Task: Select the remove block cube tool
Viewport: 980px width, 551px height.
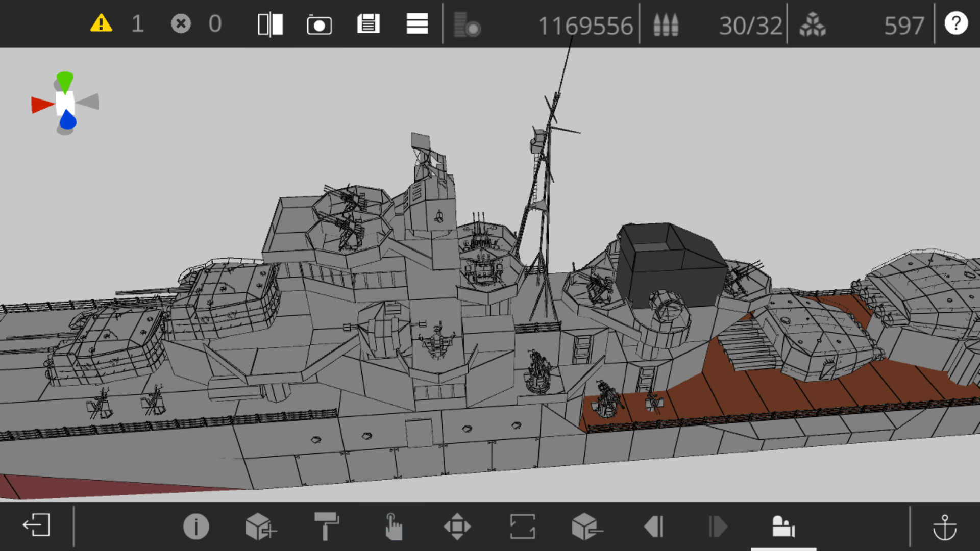Action: coord(587,527)
